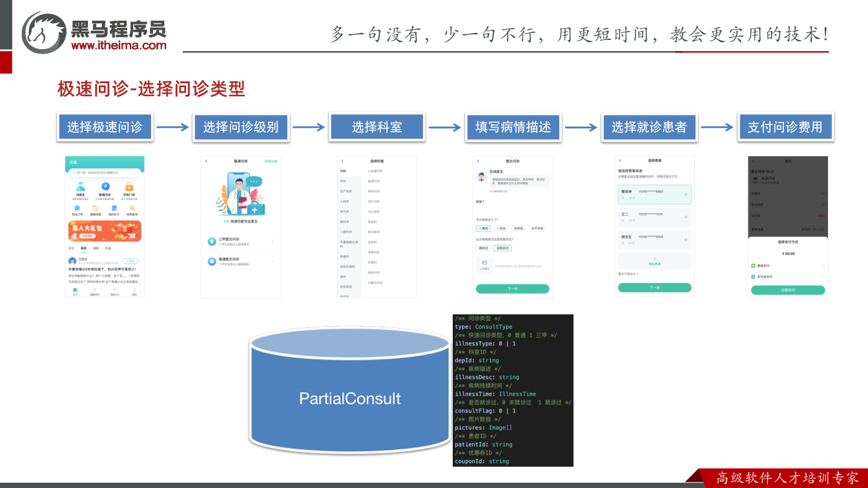Open the 普通图文问诊 row chevron

click(272, 261)
